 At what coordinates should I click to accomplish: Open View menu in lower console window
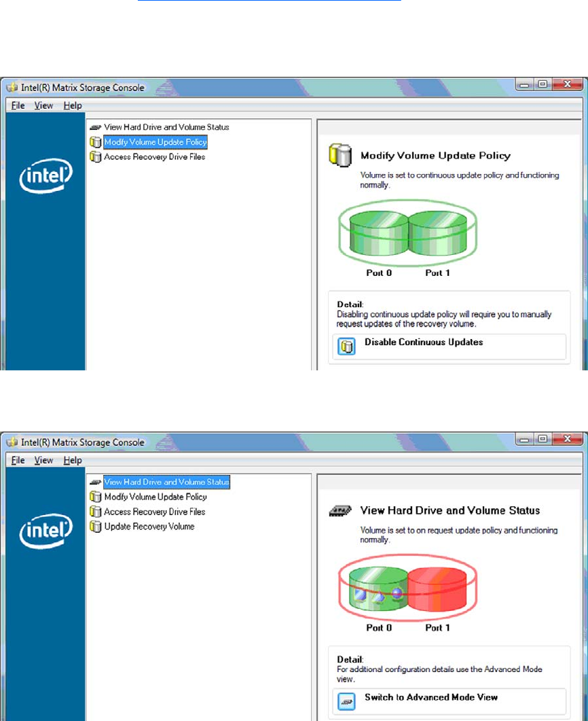(43, 460)
